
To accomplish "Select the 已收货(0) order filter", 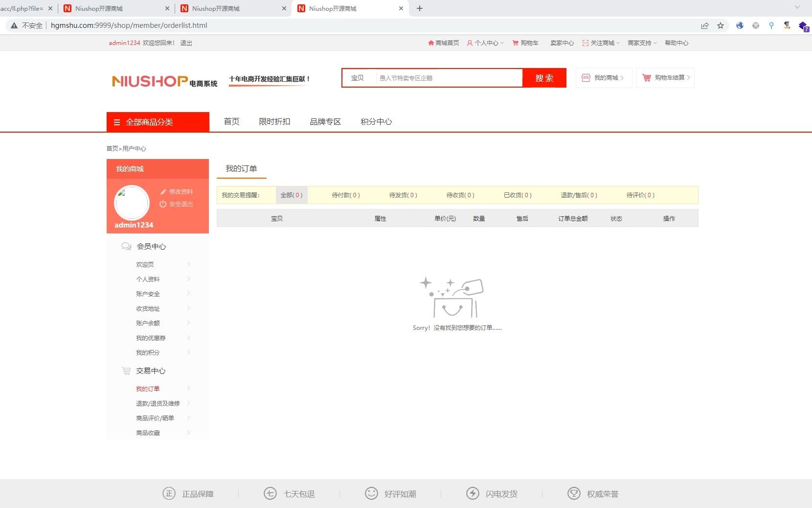I will (518, 195).
